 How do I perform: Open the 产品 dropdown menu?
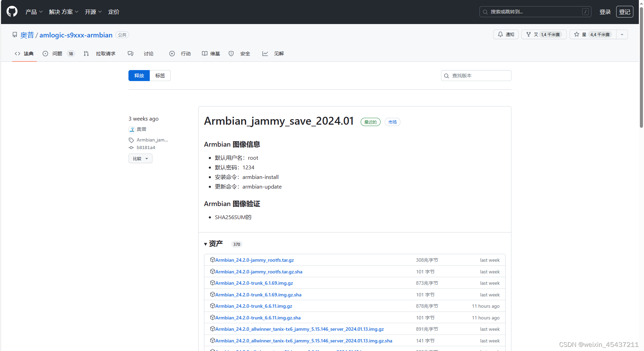point(34,12)
